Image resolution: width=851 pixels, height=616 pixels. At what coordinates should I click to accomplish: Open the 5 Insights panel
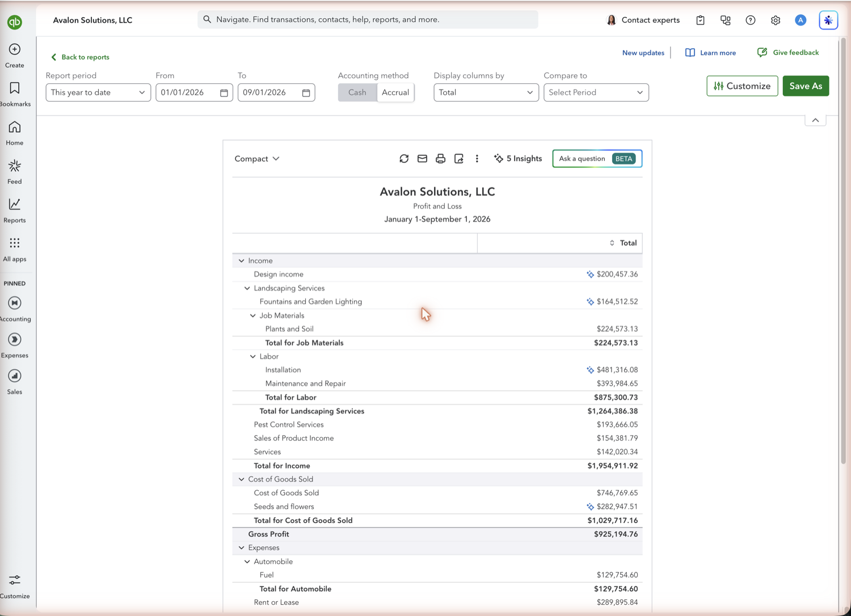(x=518, y=159)
